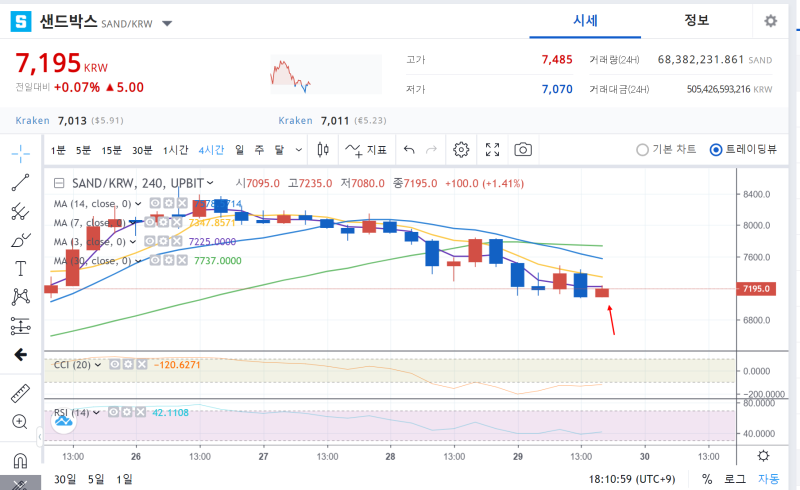The width and height of the screenshot is (800, 490).
Task: Select the trend line drawing tool
Action: [x=20, y=182]
